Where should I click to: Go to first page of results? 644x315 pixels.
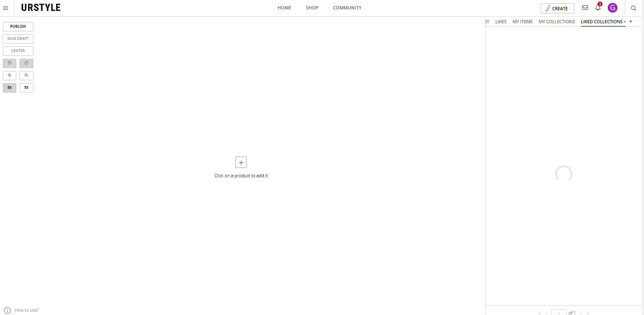tap(539, 313)
